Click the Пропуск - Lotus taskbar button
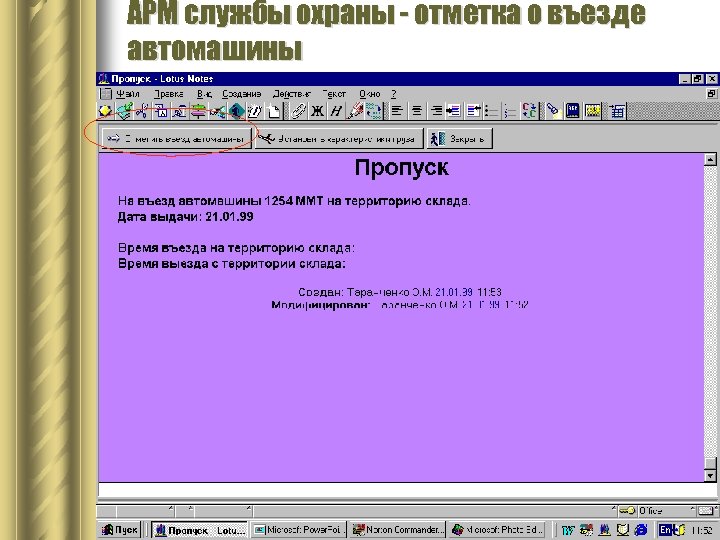The width and height of the screenshot is (720, 540). click(x=199, y=530)
